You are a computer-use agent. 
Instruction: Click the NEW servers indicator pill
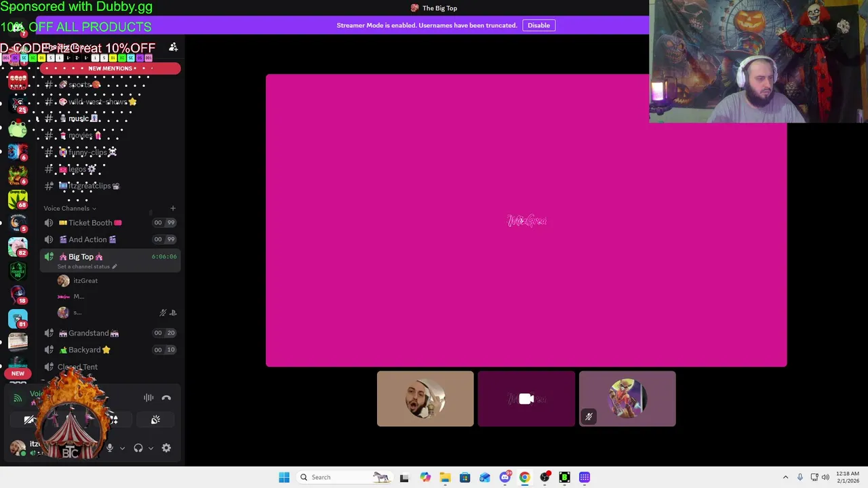[18, 373]
